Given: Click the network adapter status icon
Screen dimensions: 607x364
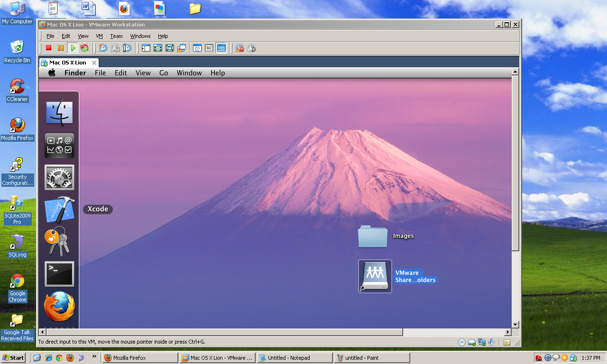Looking at the screenshot, I should coord(481,342).
